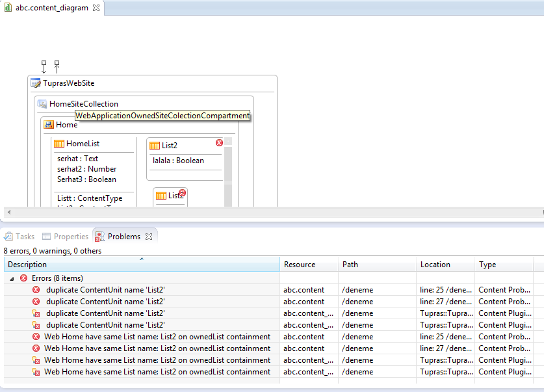Select the HomeSiteCollection icon

point(42,104)
